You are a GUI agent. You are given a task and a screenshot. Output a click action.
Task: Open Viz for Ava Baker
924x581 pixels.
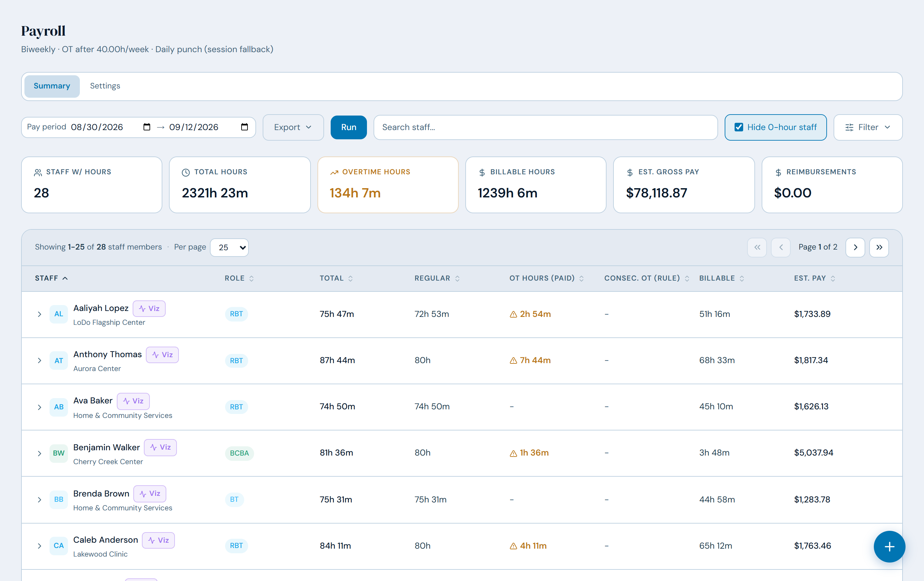click(x=133, y=401)
